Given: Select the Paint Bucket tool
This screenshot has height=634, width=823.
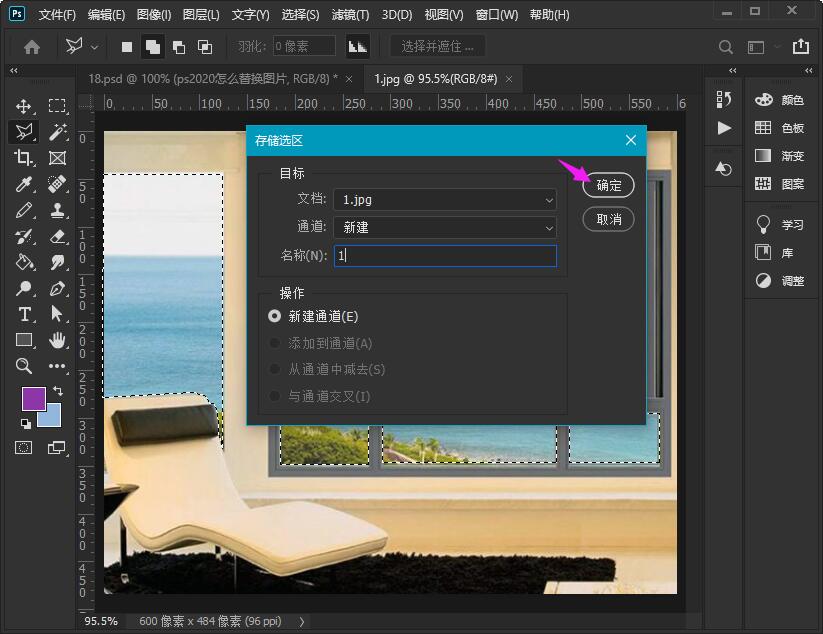Looking at the screenshot, I should (x=24, y=262).
